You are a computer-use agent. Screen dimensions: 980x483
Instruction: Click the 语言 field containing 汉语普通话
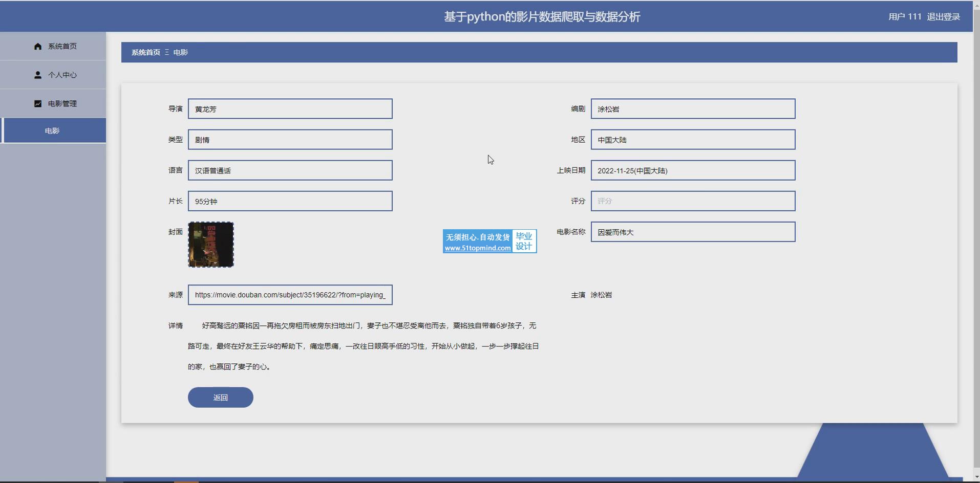pos(290,170)
